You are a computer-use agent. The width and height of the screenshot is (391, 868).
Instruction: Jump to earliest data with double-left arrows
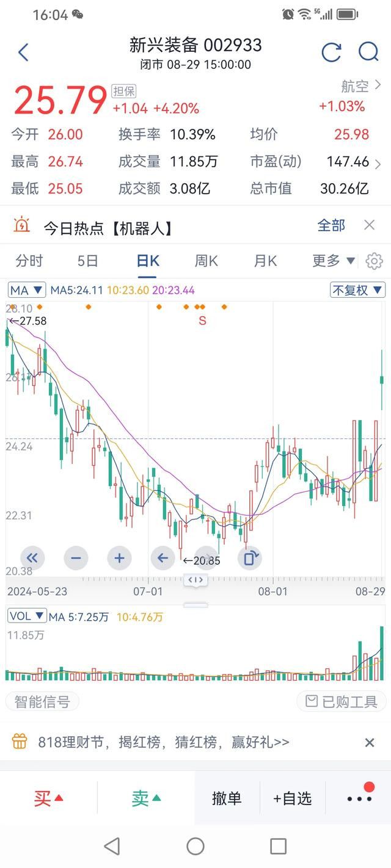[x=32, y=558]
